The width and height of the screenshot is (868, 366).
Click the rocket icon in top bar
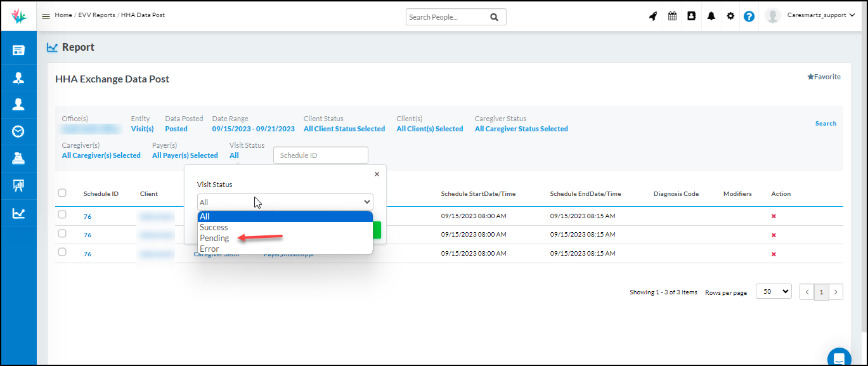[x=652, y=16]
